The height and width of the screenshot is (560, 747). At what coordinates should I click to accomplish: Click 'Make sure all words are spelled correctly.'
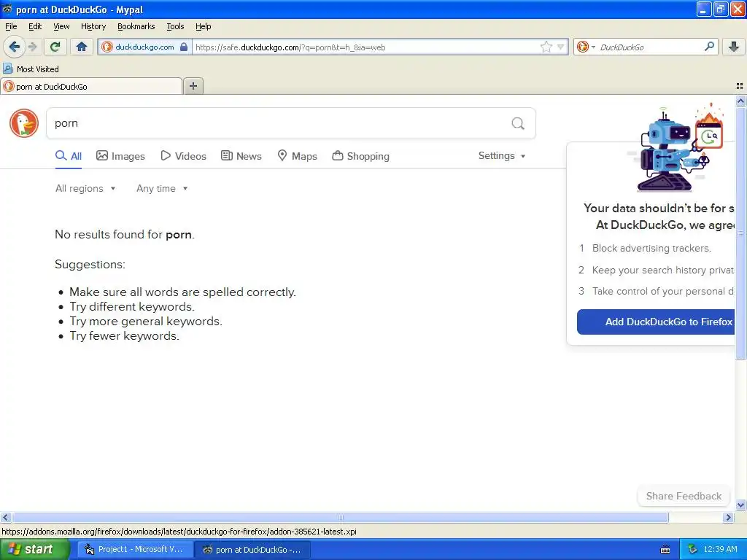pos(183,292)
